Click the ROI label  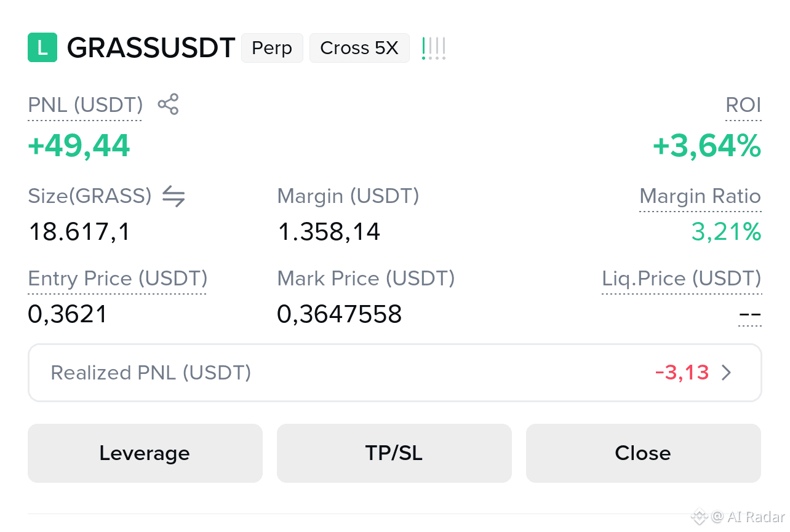point(743,105)
